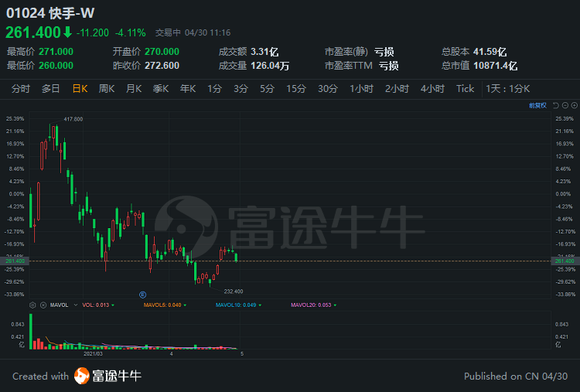580x392 pixels.
Task: Click the 232.400 low price label
Action: [234, 291]
